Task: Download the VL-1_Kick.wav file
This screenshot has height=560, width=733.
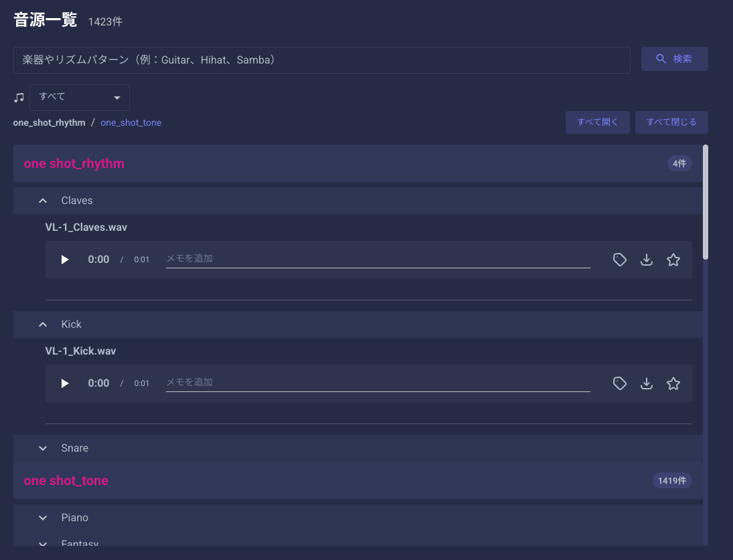Action: tap(647, 383)
